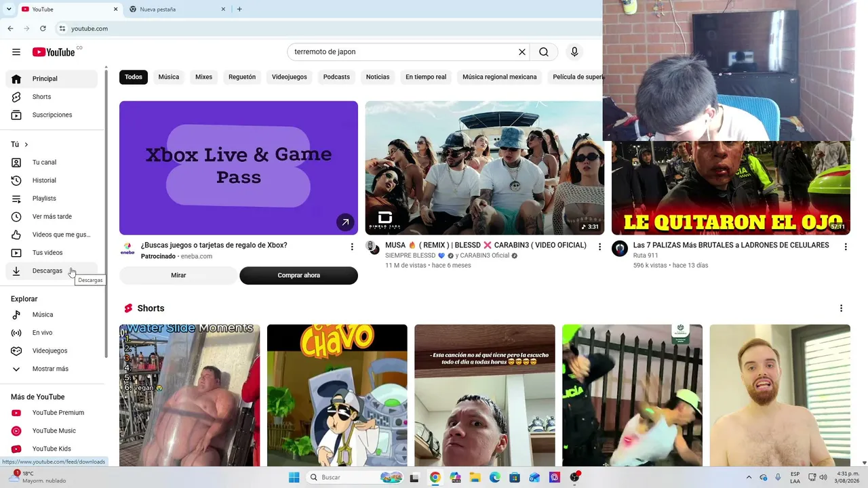
Task: Select the Mixes filter chip
Action: 203,77
